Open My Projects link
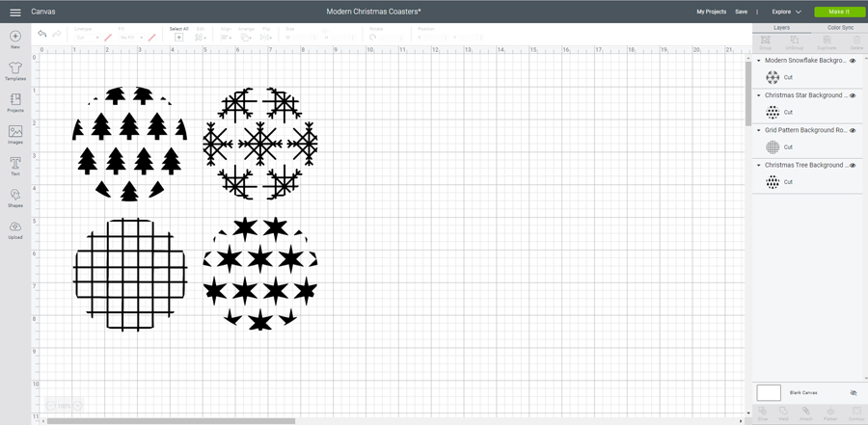The height and width of the screenshot is (425, 868). point(712,12)
